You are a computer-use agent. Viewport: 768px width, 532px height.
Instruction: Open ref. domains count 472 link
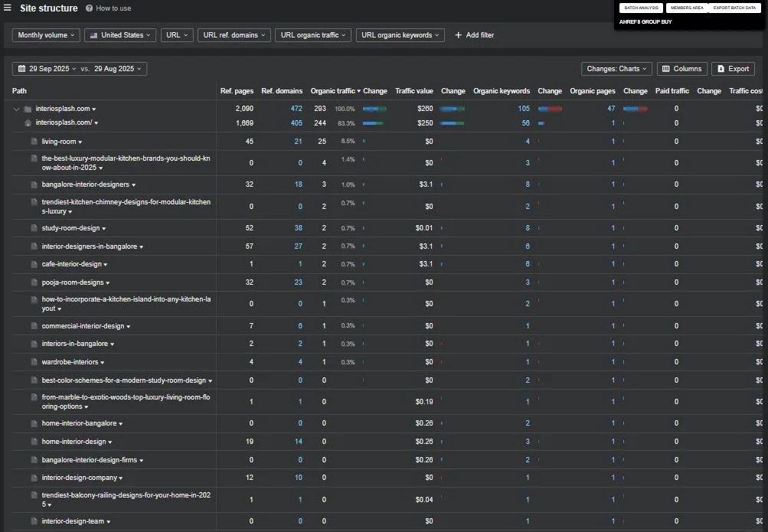coord(296,109)
